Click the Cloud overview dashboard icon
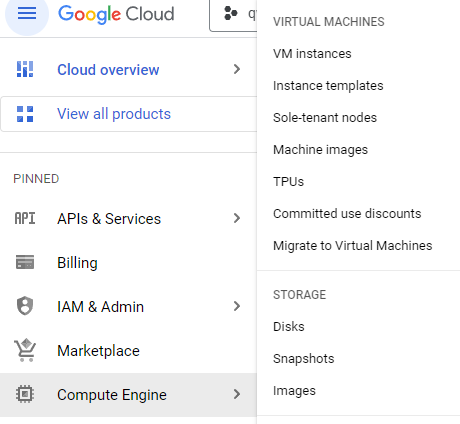460x424 pixels. (x=25, y=69)
